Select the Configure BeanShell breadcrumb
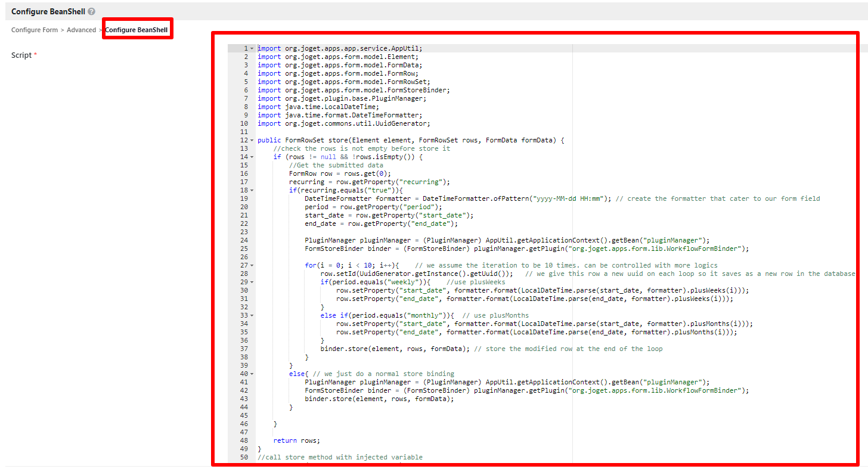The height and width of the screenshot is (469, 868). (x=137, y=30)
